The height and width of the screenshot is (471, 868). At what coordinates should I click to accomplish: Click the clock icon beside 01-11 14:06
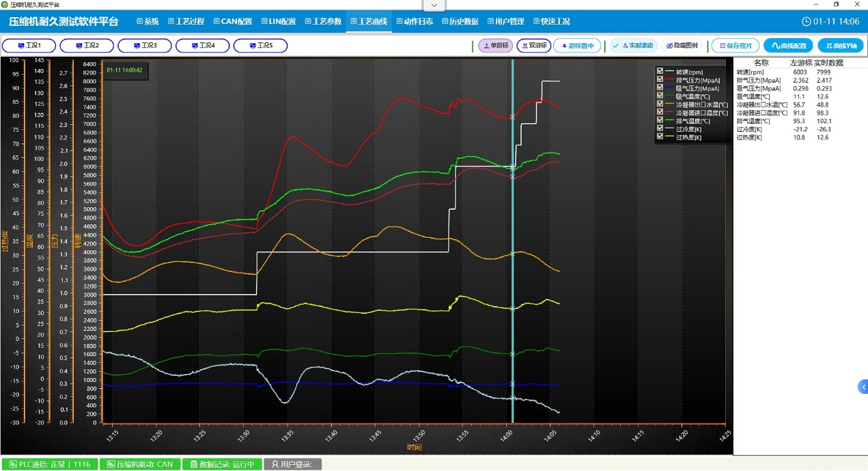pos(806,21)
